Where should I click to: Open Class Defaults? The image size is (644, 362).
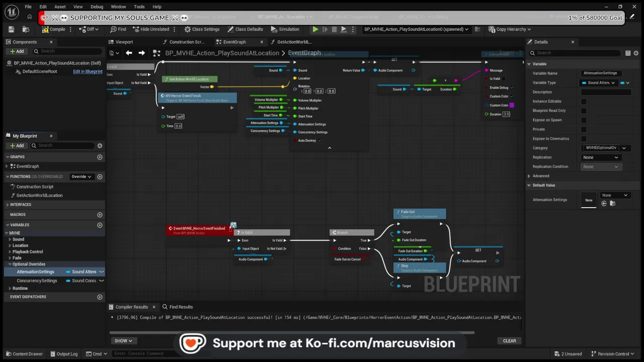point(245,29)
